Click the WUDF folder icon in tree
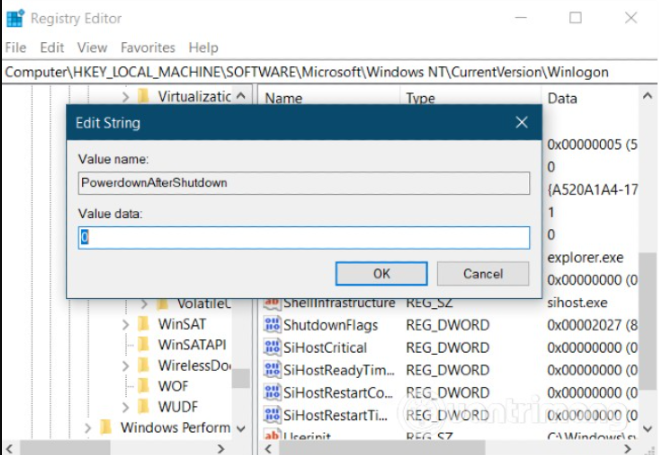This screenshot has width=661, height=455. pos(144,406)
